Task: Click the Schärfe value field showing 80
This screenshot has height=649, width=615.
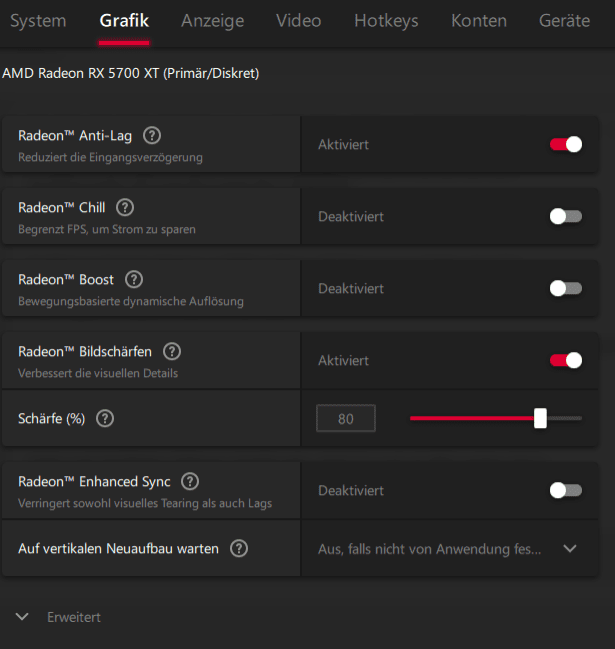Action: click(x=346, y=418)
